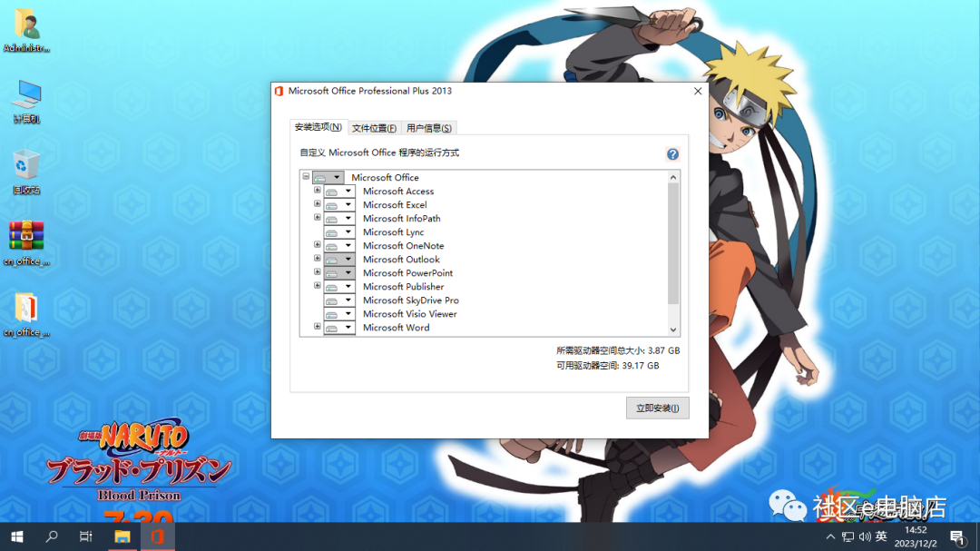Show hidden system tray icons
The image size is (980, 551).
(x=830, y=536)
